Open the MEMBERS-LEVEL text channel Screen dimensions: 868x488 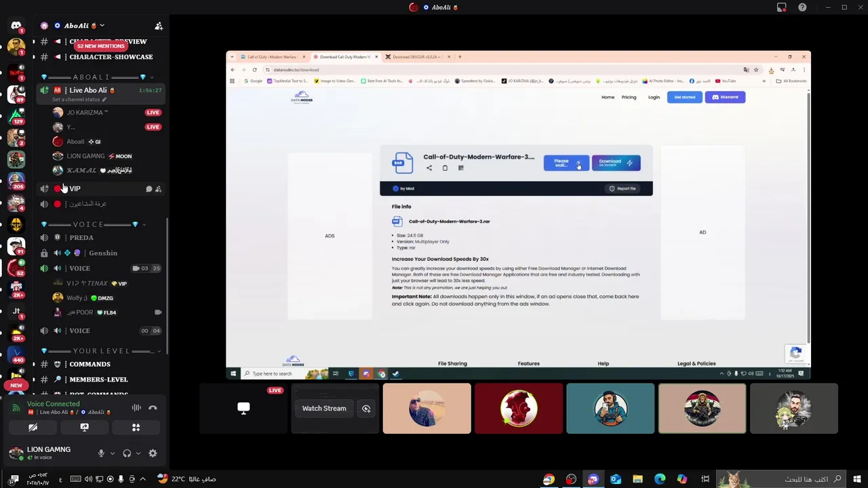coord(100,380)
